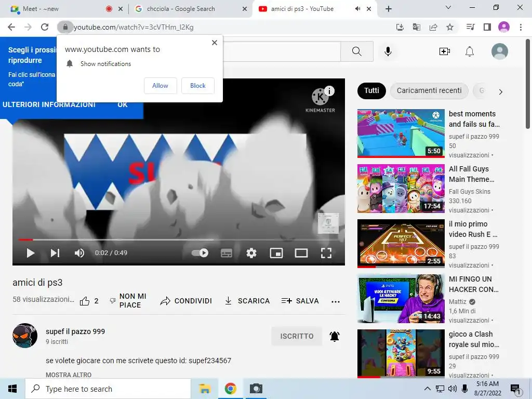Share this page icon in address bar
This screenshot has height=399, width=532.
433,27
